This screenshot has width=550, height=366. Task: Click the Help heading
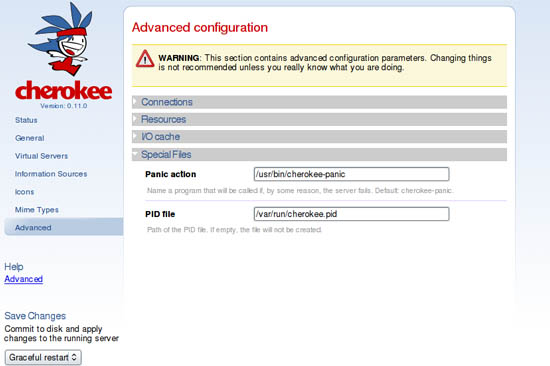[14, 267]
